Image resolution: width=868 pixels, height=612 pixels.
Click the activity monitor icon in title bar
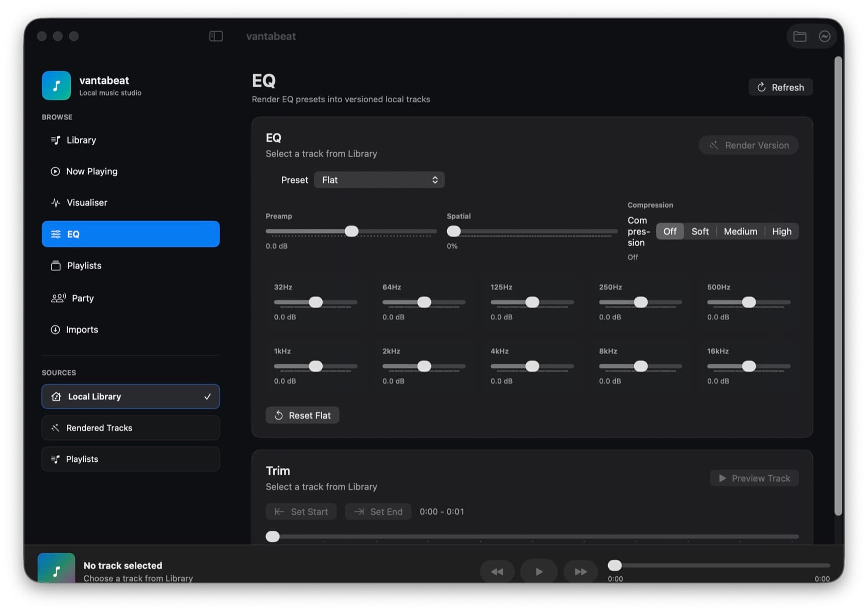tap(824, 36)
